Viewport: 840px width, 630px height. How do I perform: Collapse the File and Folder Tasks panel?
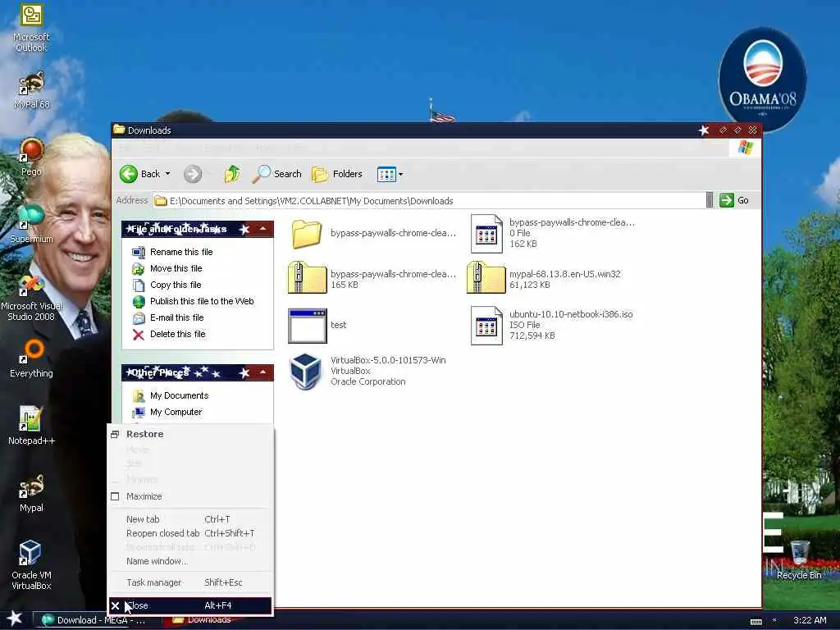[x=263, y=229]
